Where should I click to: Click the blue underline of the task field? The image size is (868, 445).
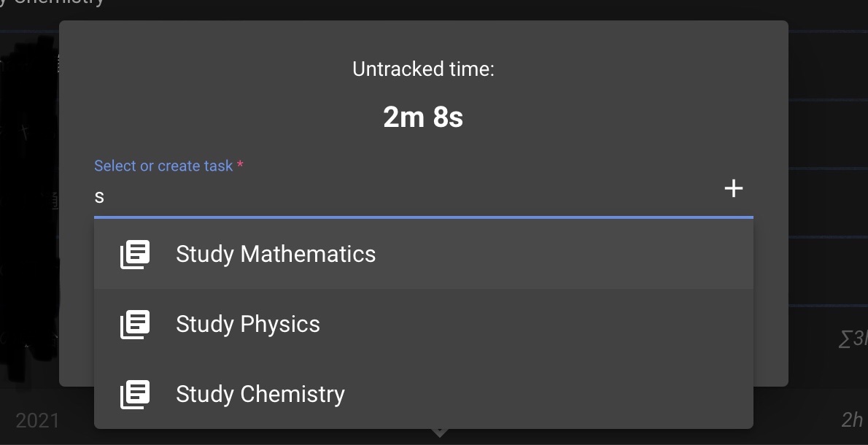click(424, 217)
